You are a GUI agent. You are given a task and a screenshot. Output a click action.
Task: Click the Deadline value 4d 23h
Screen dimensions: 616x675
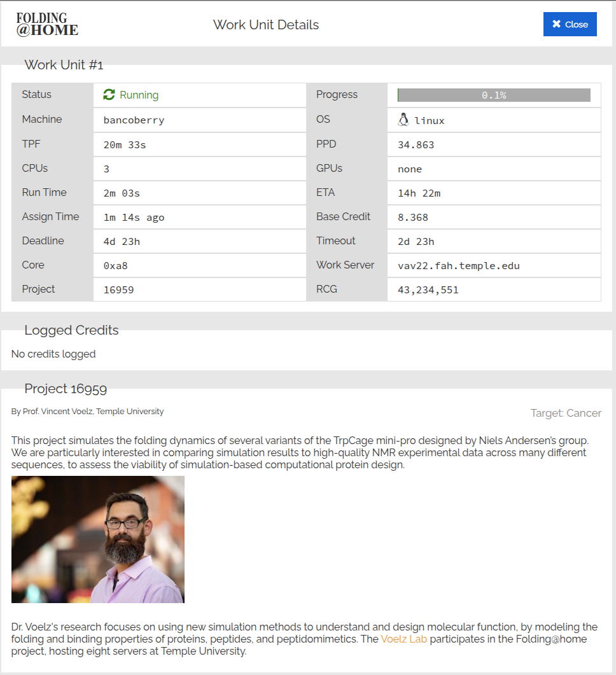tap(122, 242)
